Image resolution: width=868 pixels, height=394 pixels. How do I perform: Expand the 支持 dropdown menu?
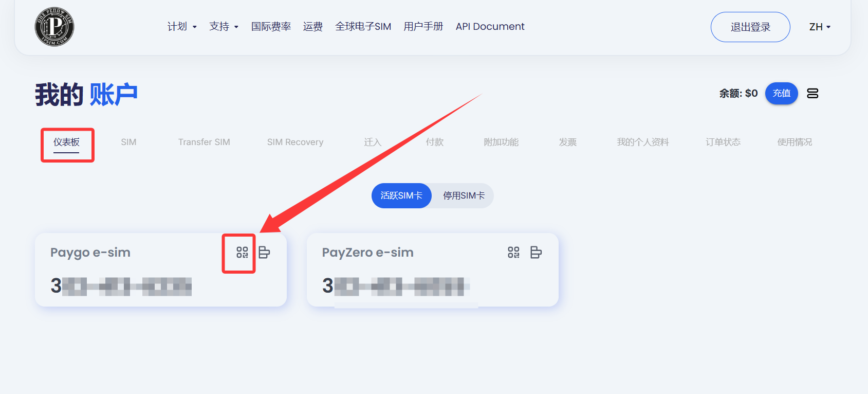[x=224, y=27]
